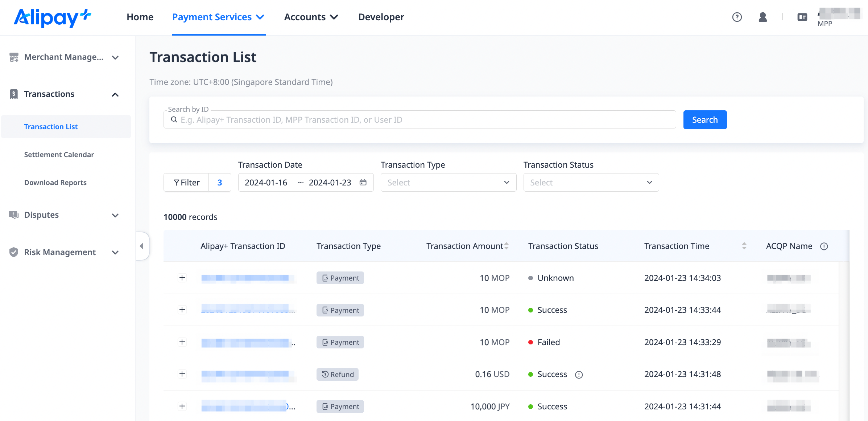Expand the Refund transaction row
The width and height of the screenshot is (868, 421).
182,374
